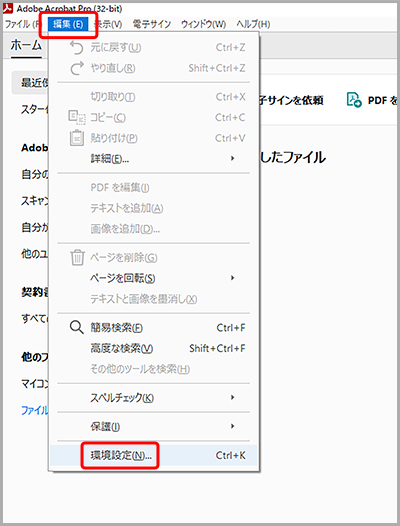Click the magnifier icon for 簡易検索
Screen dimensions: 400x526
tap(77, 327)
